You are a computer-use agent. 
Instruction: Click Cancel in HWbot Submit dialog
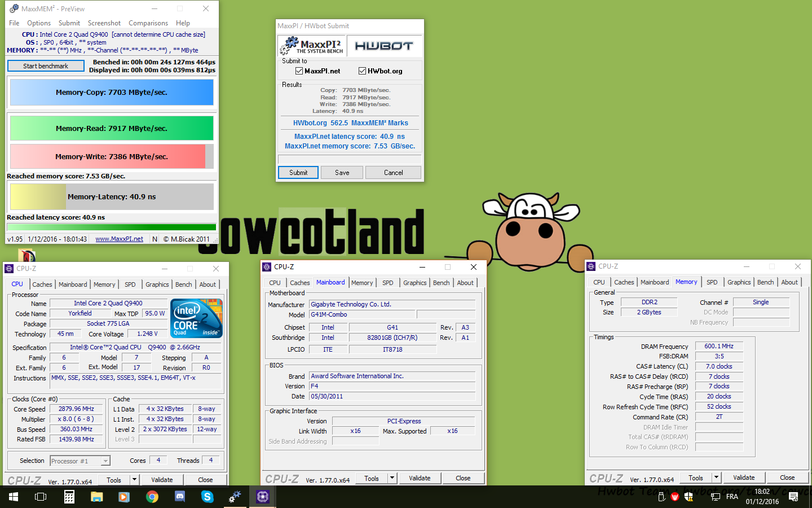coord(394,173)
